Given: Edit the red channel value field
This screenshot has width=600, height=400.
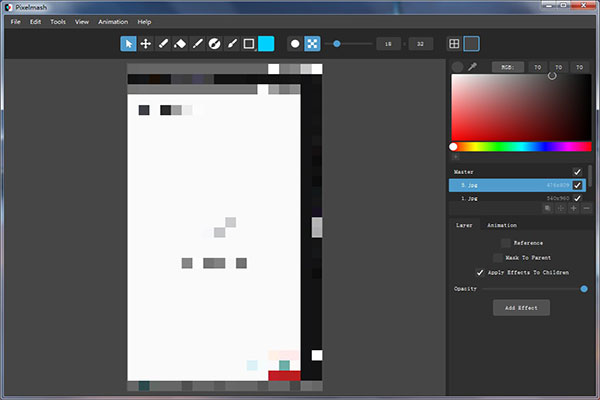Looking at the screenshot, I should [538, 67].
